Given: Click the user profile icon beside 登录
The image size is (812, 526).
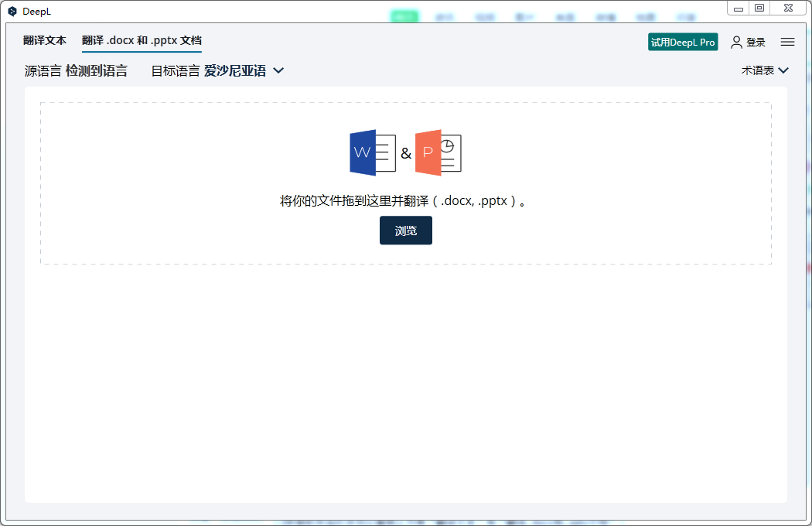Looking at the screenshot, I should (x=735, y=43).
